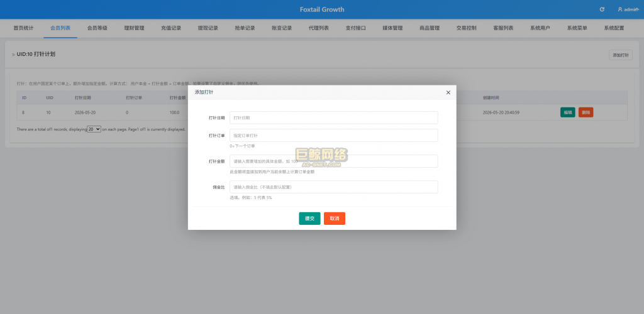The width and height of the screenshot is (644, 314).
Task: Focus the 打针金额 input field
Action: click(333, 161)
